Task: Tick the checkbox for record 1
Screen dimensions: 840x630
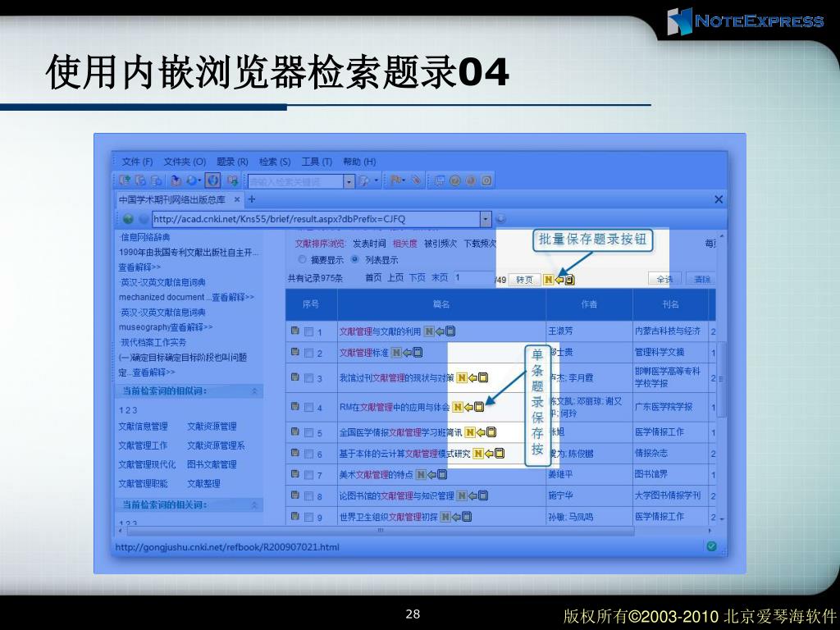Action: [x=308, y=332]
